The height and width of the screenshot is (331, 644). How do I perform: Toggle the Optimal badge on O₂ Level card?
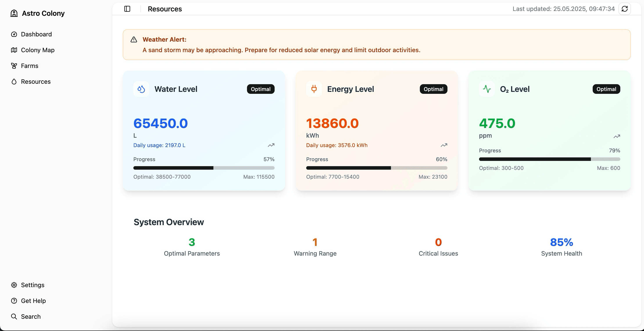(606, 89)
